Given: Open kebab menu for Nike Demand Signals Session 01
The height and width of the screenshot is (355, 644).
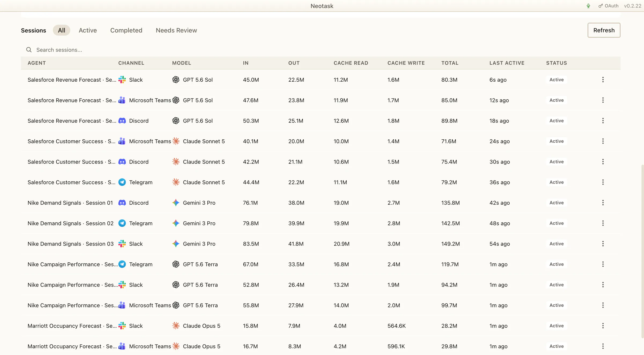Looking at the screenshot, I should (x=603, y=203).
